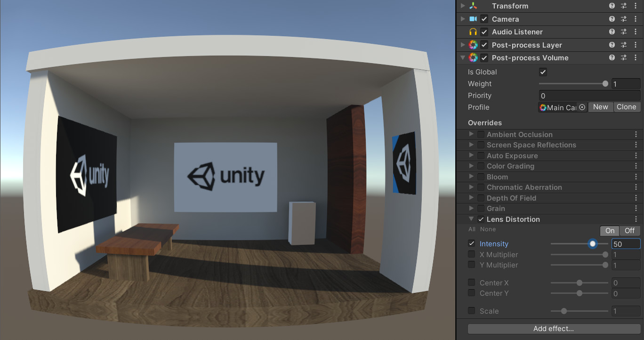Screen dimensions: 644x340
Task: Toggle the Post-process Volume enabled checkbox
Action: pos(484,58)
